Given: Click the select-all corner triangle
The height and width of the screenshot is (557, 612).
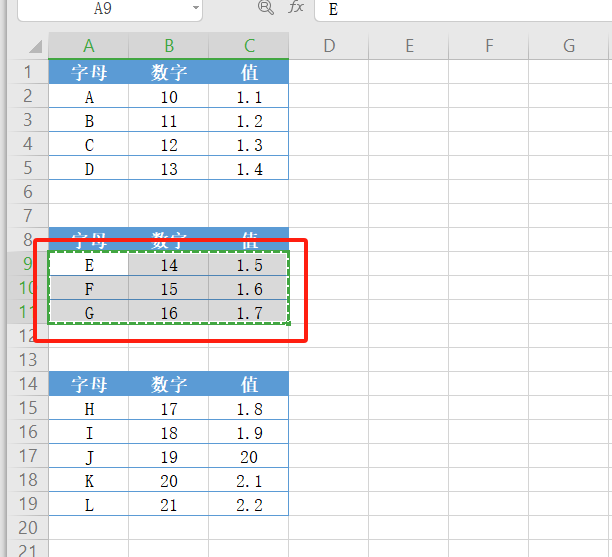Looking at the screenshot, I should click(x=35, y=46).
